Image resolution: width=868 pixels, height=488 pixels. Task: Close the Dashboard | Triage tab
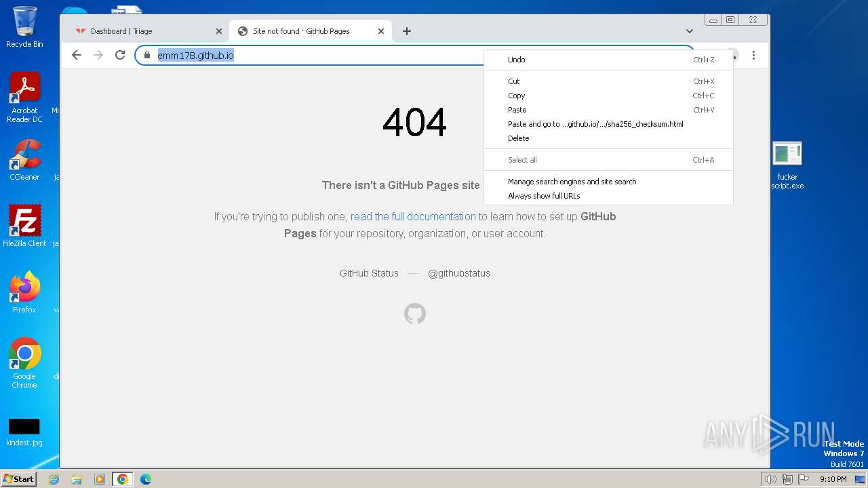219,31
